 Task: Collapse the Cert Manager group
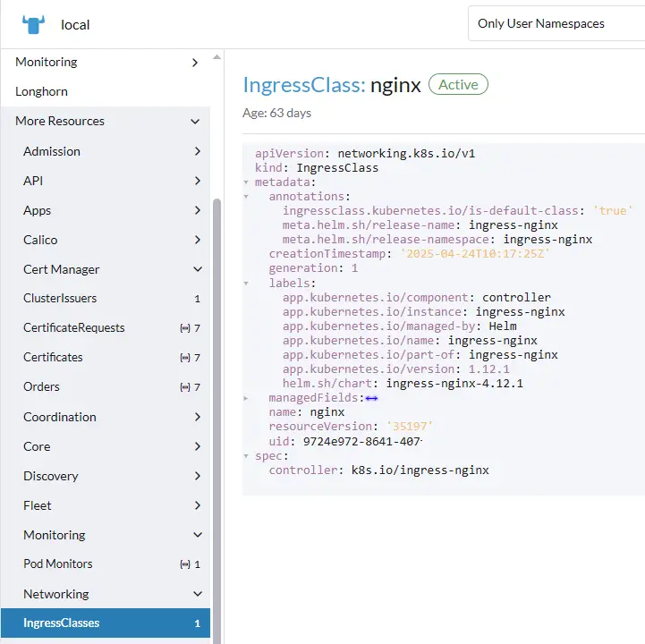tap(198, 269)
